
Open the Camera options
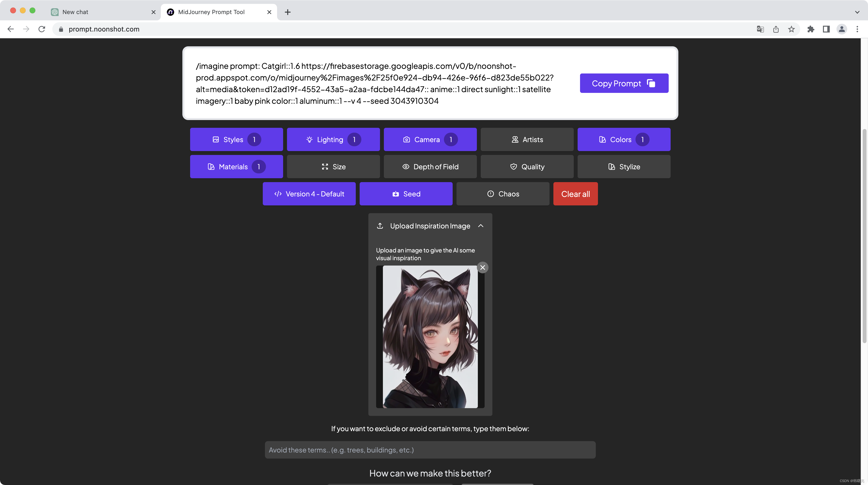(430, 139)
